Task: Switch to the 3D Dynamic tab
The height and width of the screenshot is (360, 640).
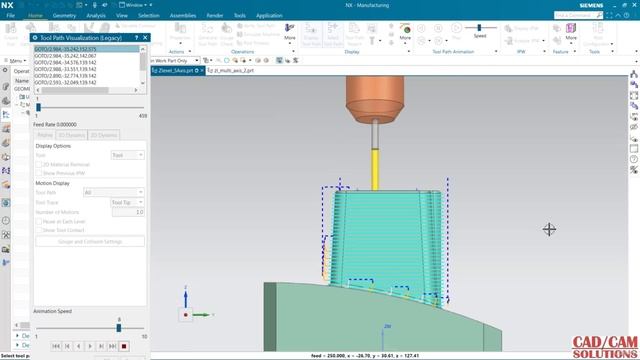Action: pyautogui.click(x=71, y=135)
